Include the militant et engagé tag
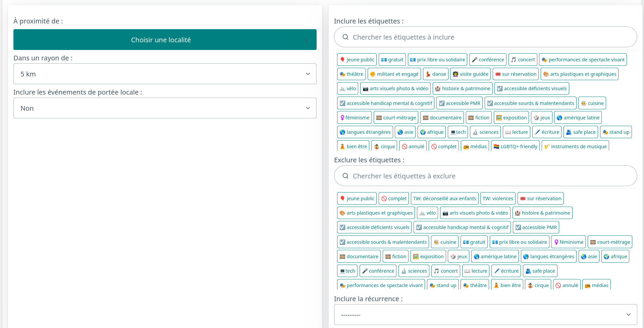The height and width of the screenshot is (328, 644). click(x=394, y=74)
